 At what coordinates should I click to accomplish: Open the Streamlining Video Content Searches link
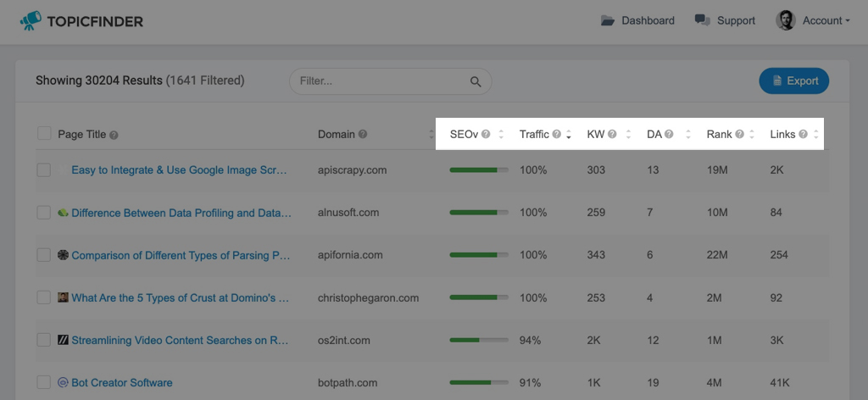click(x=180, y=340)
